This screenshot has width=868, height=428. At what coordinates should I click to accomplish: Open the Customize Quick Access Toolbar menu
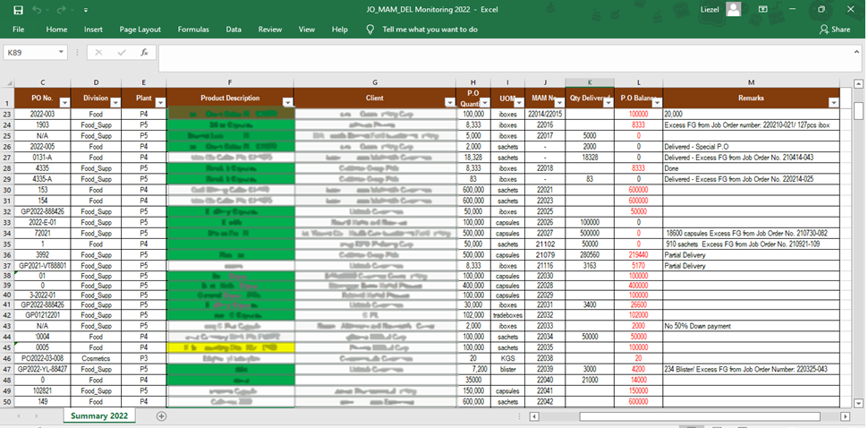[86, 10]
